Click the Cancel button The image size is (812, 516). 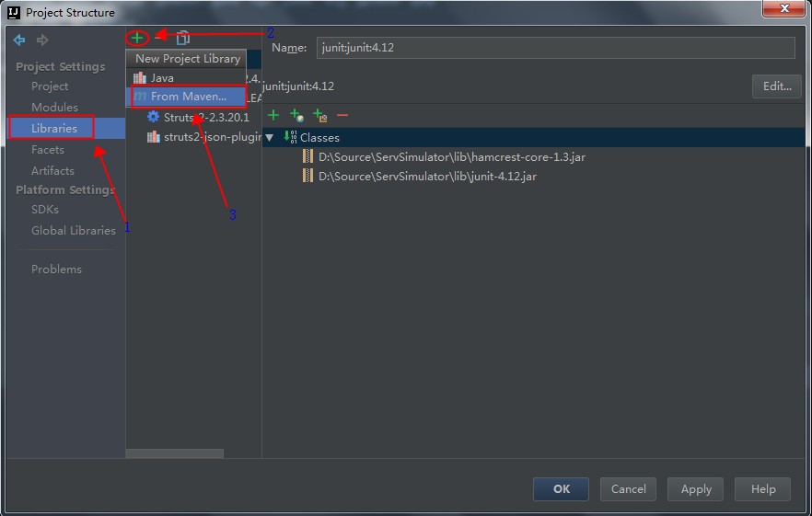point(628,489)
